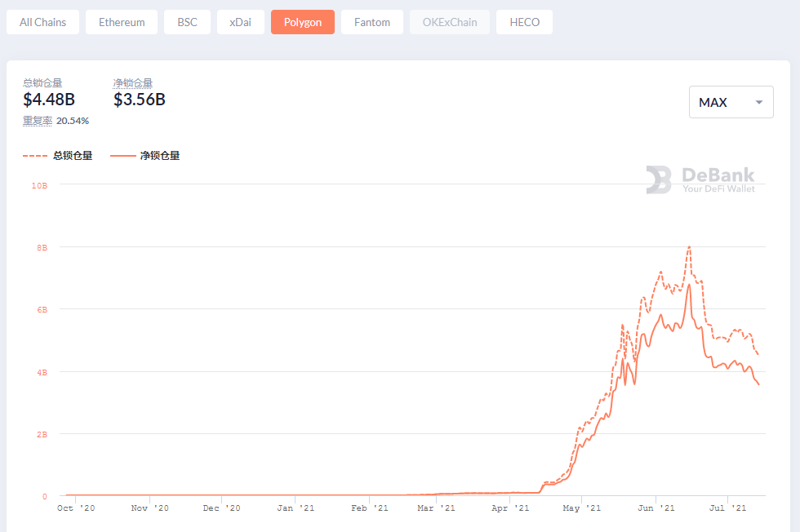Screen dimensions: 800x532
Task: Click the Jun '21 x-axis label
Action: [x=655, y=508]
